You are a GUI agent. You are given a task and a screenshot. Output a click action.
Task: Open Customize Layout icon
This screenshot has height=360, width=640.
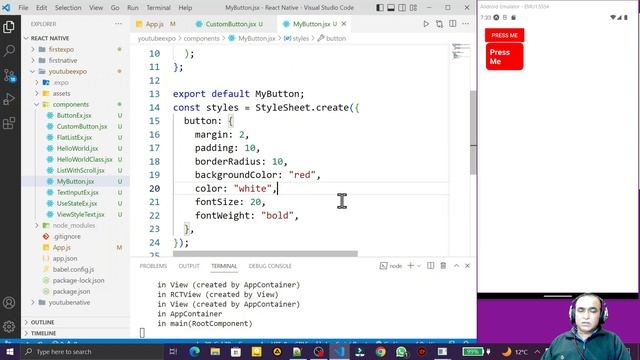(x=413, y=8)
